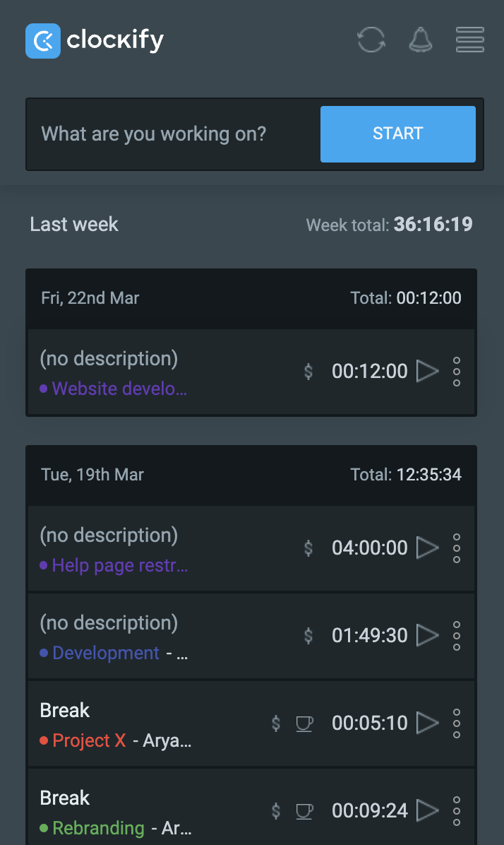504x845 pixels.
Task: Continue the 01:49:30 Development entry timer
Action: point(427,635)
